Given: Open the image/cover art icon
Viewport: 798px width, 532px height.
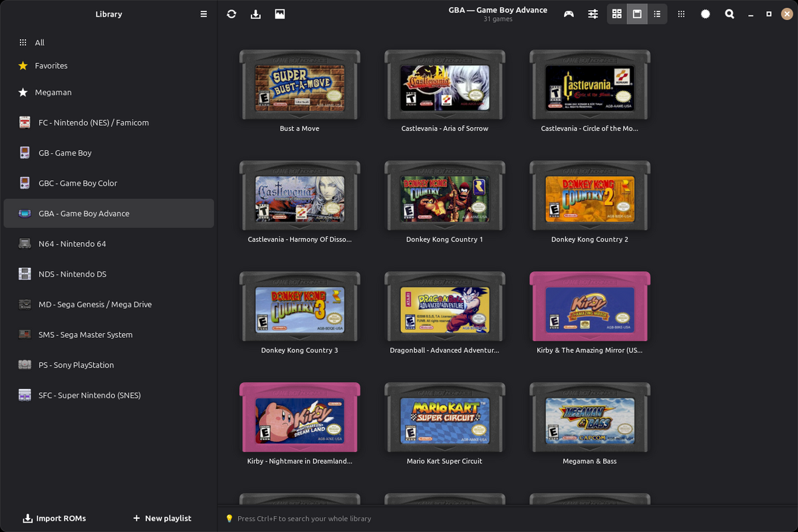Looking at the screenshot, I should [280, 14].
